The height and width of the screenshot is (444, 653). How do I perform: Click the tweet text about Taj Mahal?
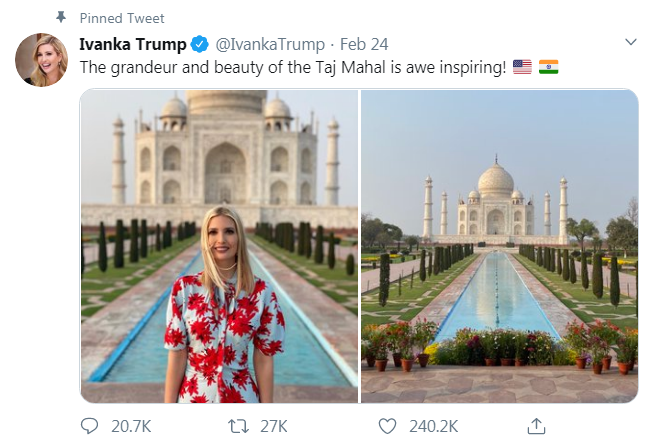pos(292,67)
